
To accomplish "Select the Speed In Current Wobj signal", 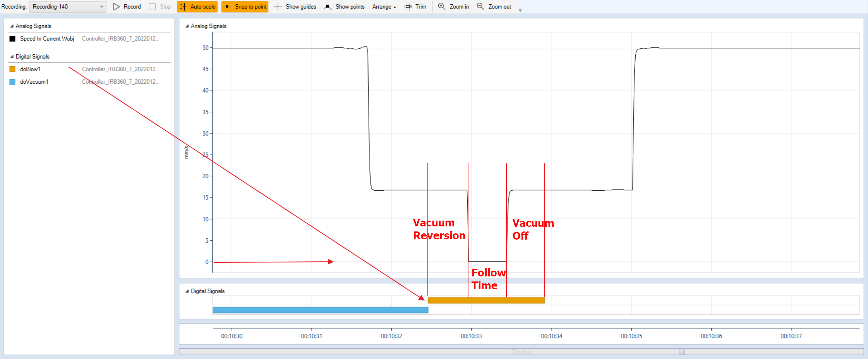I will [x=47, y=39].
